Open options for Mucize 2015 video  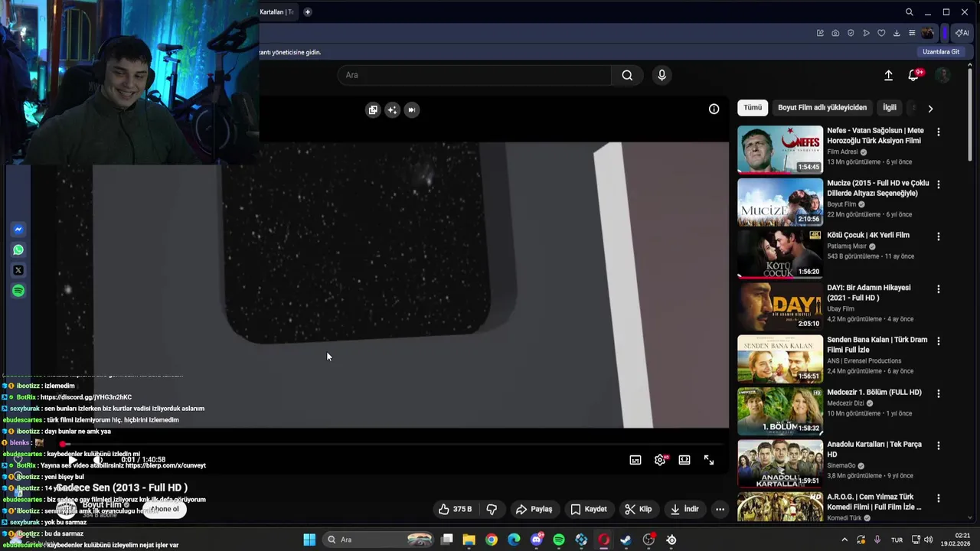pos(939,184)
